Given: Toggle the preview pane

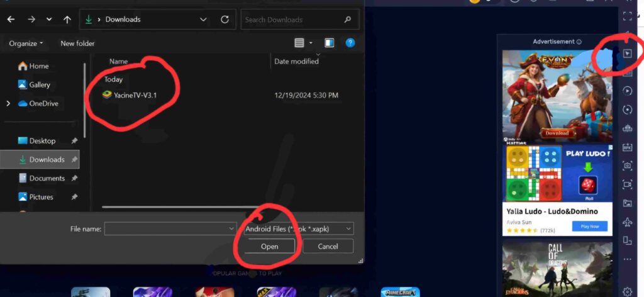Looking at the screenshot, I should (330, 43).
